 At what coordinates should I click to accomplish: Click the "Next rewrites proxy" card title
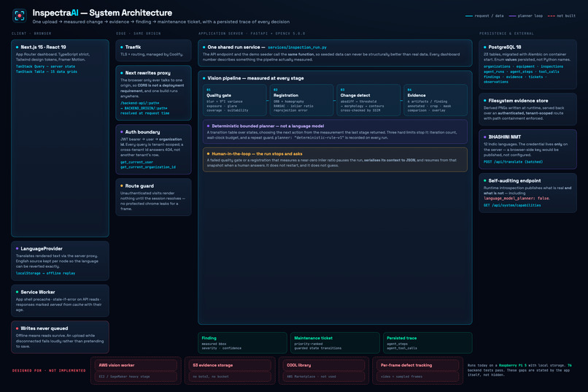(148, 73)
